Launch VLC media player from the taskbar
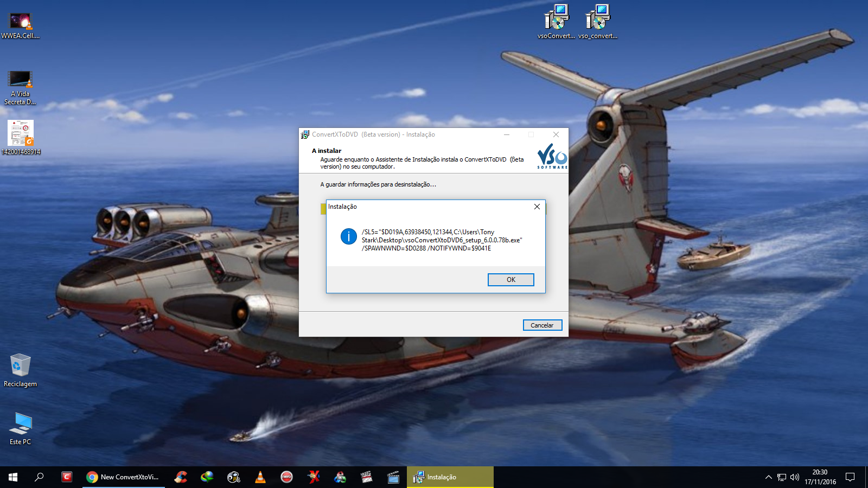This screenshot has width=868, height=488. click(260, 477)
